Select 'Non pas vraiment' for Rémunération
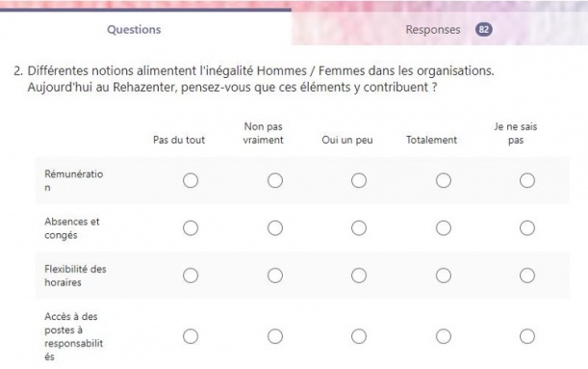Image resolution: width=588 pixels, height=369 pixels. [275, 180]
